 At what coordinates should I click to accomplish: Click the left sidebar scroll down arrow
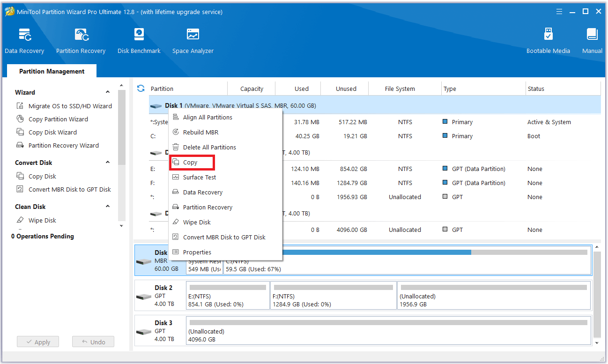[x=122, y=226]
